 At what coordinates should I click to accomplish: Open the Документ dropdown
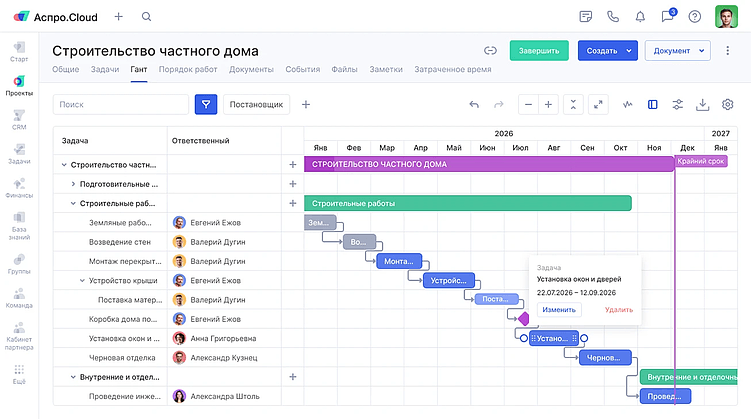677,50
